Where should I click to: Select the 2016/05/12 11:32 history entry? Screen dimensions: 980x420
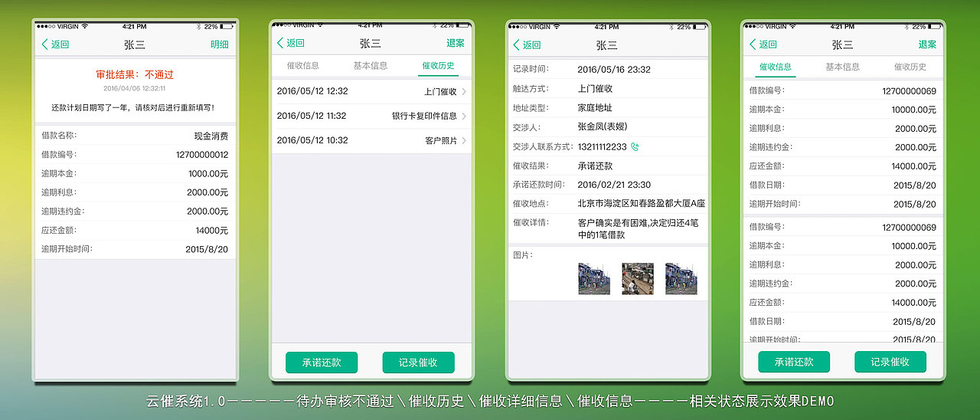tap(371, 116)
